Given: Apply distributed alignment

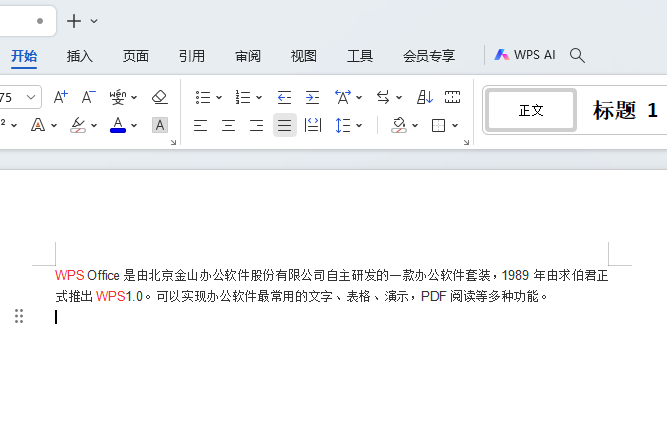Looking at the screenshot, I should click(x=313, y=125).
